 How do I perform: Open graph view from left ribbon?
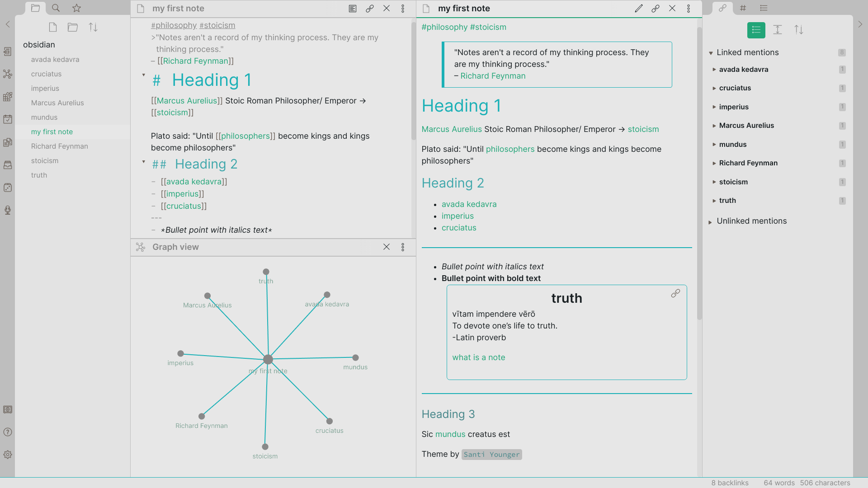(x=7, y=74)
